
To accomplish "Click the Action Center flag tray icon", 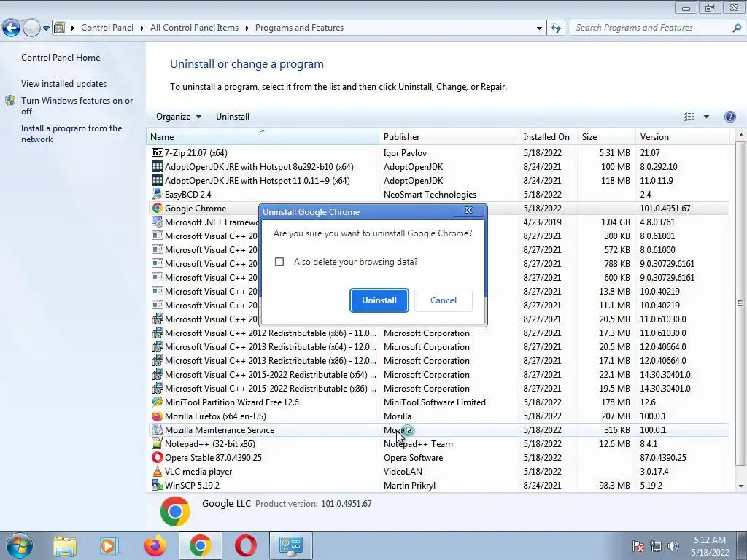I will click(x=638, y=546).
